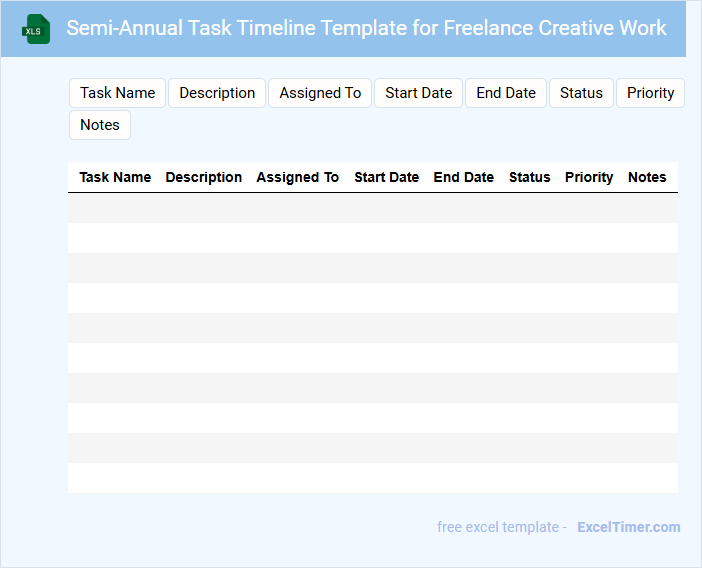Select the Priority tag button
The image size is (702, 568).
650,93
